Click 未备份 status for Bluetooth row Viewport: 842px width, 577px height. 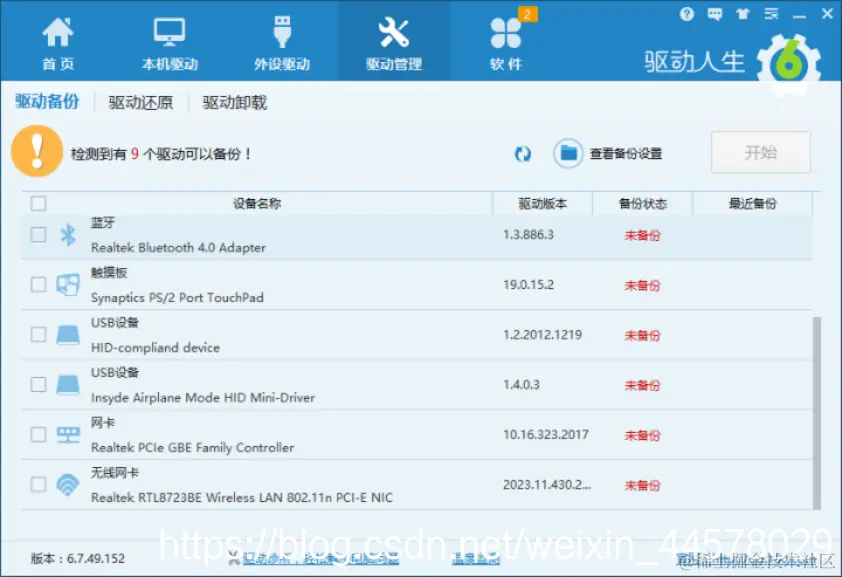[642, 235]
